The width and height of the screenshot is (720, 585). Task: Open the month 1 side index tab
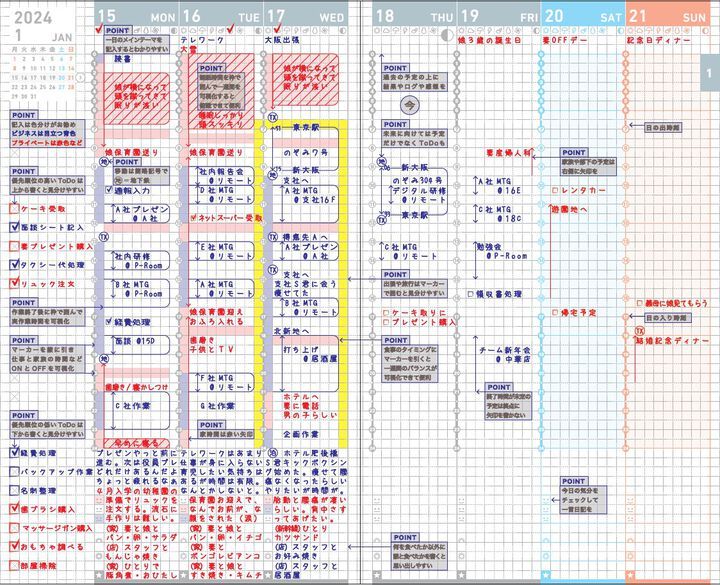710,73
